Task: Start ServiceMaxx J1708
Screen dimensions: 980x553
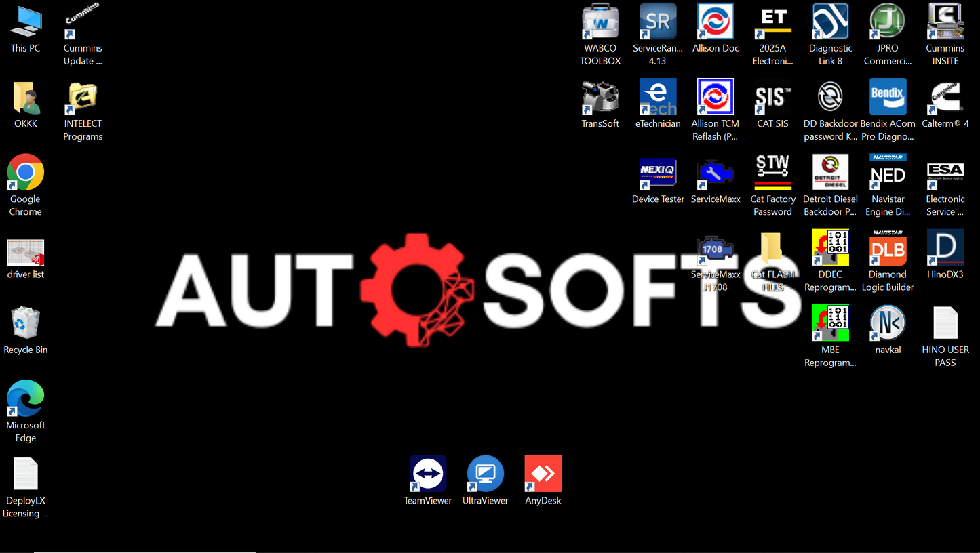Action: [x=715, y=254]
